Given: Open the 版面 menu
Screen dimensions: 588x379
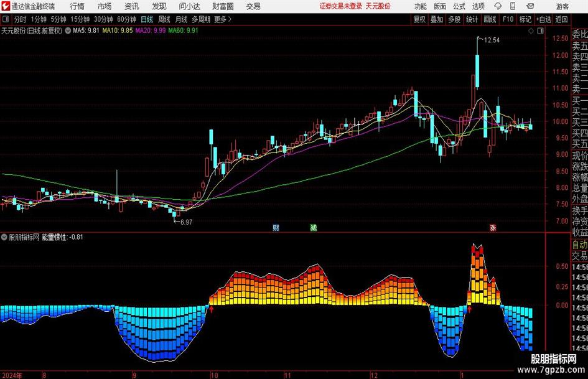Looking at the screenshot, I should pyautogui.click(x=440, y=6).
